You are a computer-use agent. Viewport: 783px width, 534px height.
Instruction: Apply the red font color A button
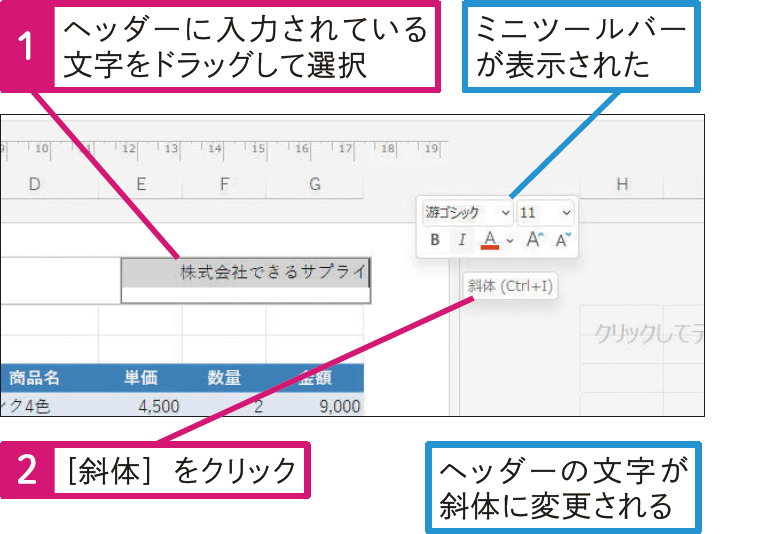click(x=490, y=240)
